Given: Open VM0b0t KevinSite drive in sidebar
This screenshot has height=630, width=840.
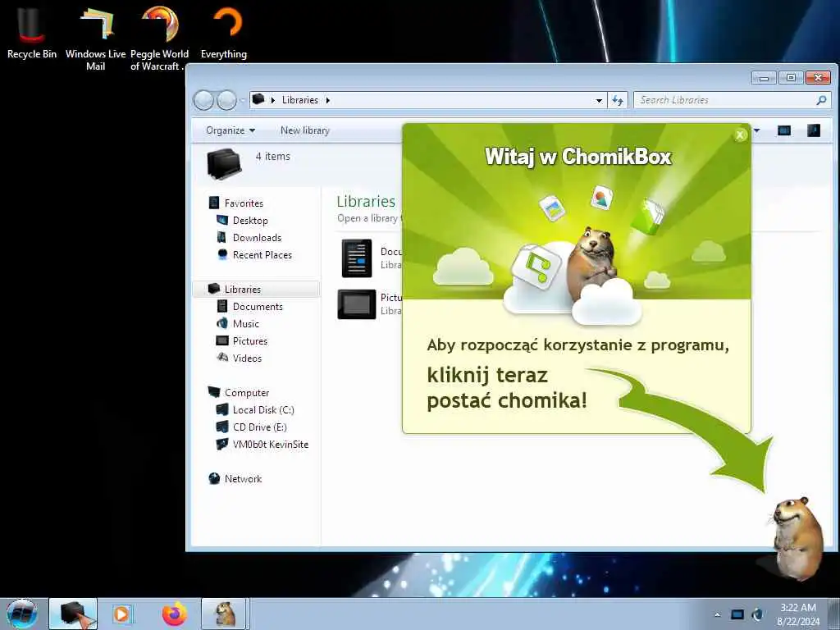Looking at the screenshot, I should [x=271, y=444].
